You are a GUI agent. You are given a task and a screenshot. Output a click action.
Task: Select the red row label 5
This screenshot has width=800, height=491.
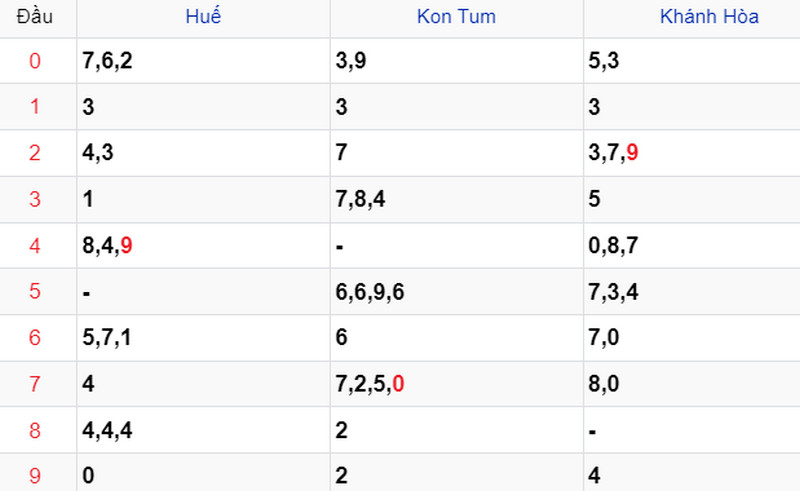tap(35, 291)
